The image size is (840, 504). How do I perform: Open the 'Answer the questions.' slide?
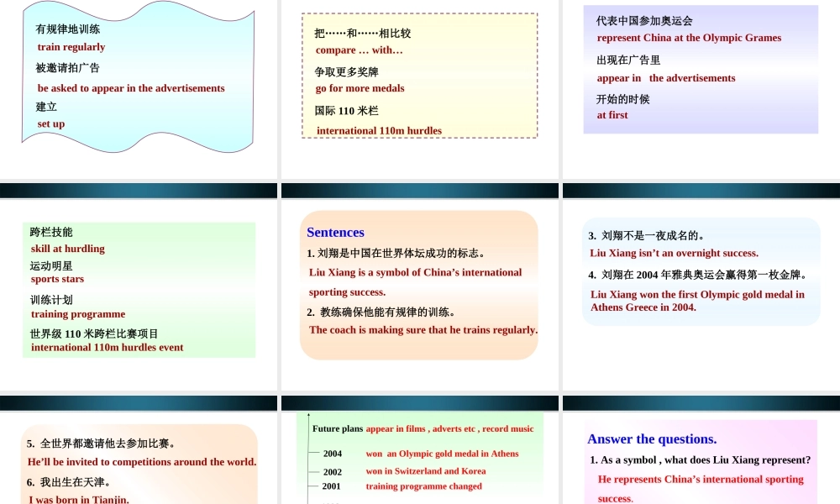point(701,450)
